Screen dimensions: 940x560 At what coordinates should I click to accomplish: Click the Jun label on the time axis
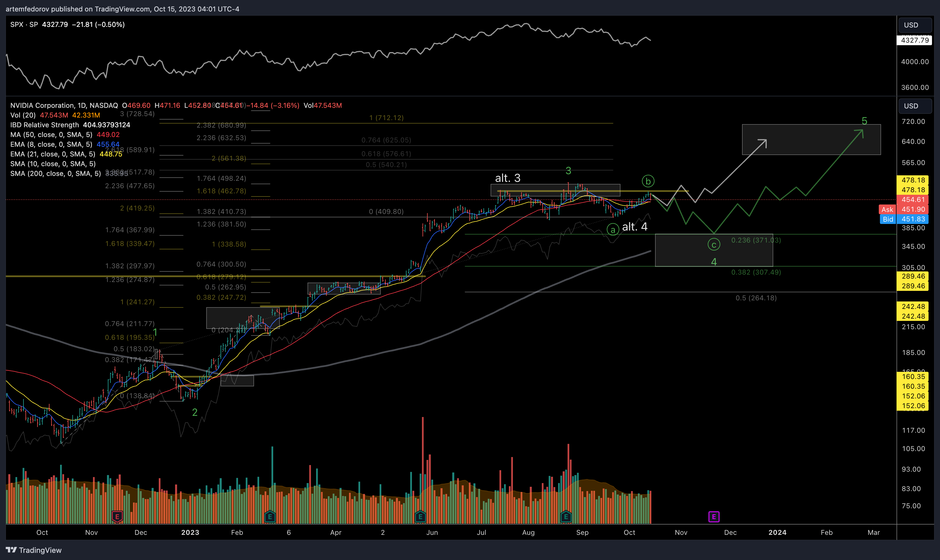tap(432, 533)
